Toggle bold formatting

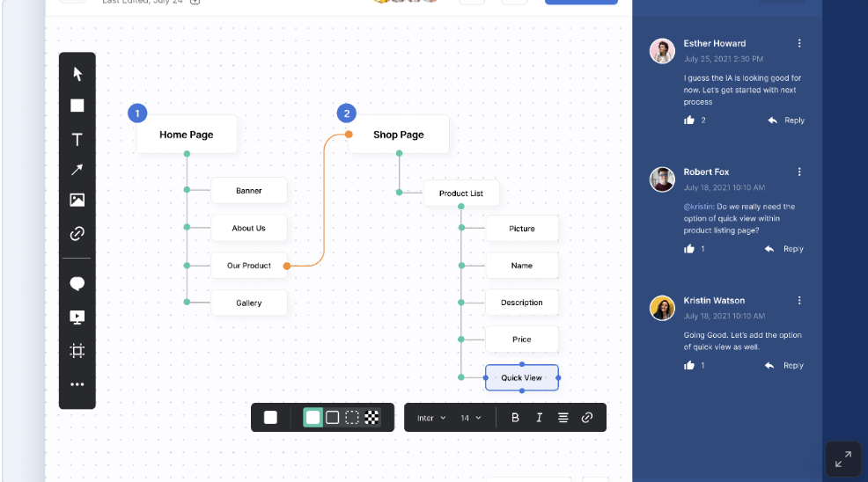515,418
